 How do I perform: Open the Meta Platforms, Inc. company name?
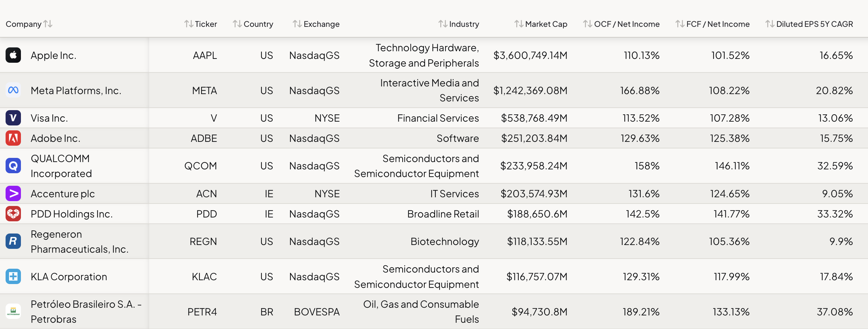tap(76, 91)
